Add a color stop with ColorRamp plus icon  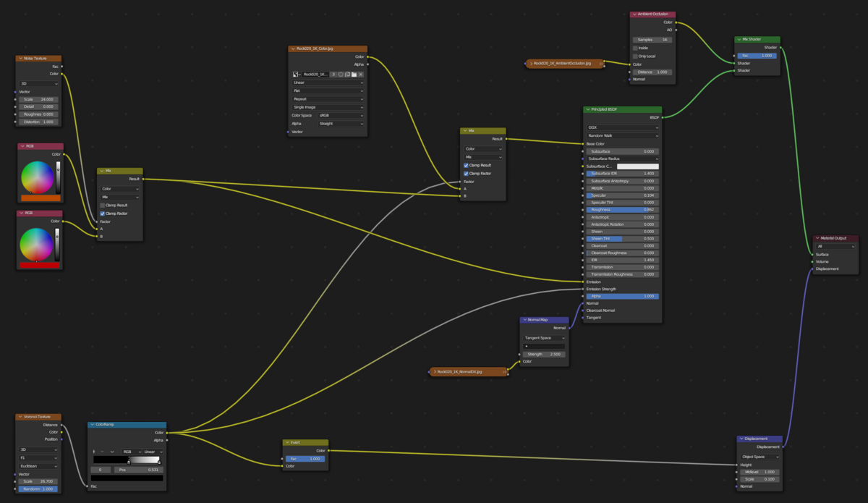(94, 452)
